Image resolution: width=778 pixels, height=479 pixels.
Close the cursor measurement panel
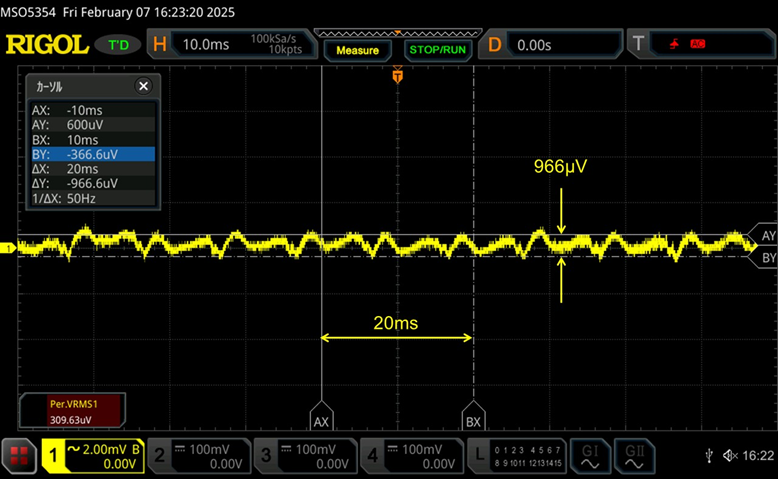(143, 87)
